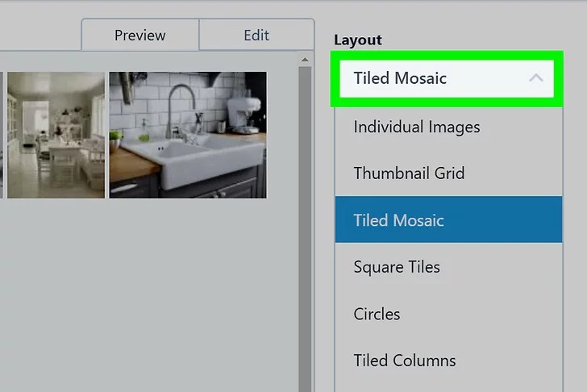Click the kitchen sink photo thumbnail
587x392 pixels.
click(187, 135)
